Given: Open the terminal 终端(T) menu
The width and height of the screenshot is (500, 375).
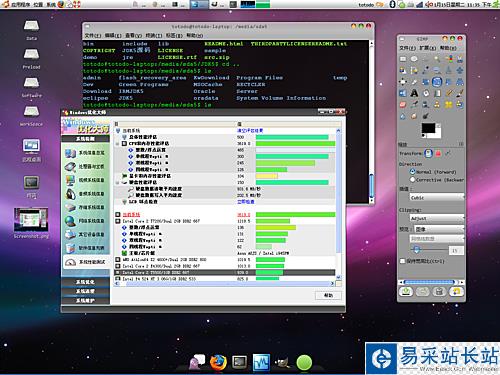Looking at the screenshot, I should 154,35.
